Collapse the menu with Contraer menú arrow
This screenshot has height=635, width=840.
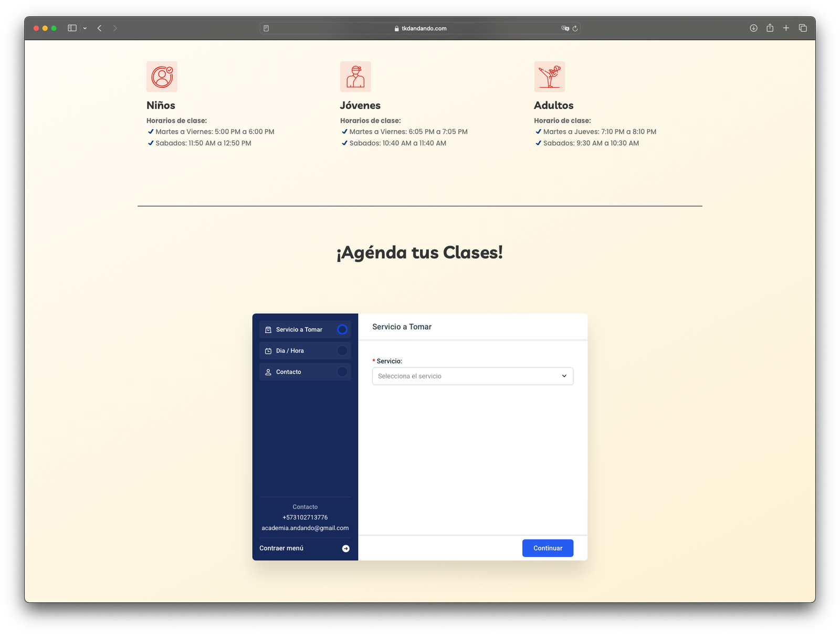[345, 548]
